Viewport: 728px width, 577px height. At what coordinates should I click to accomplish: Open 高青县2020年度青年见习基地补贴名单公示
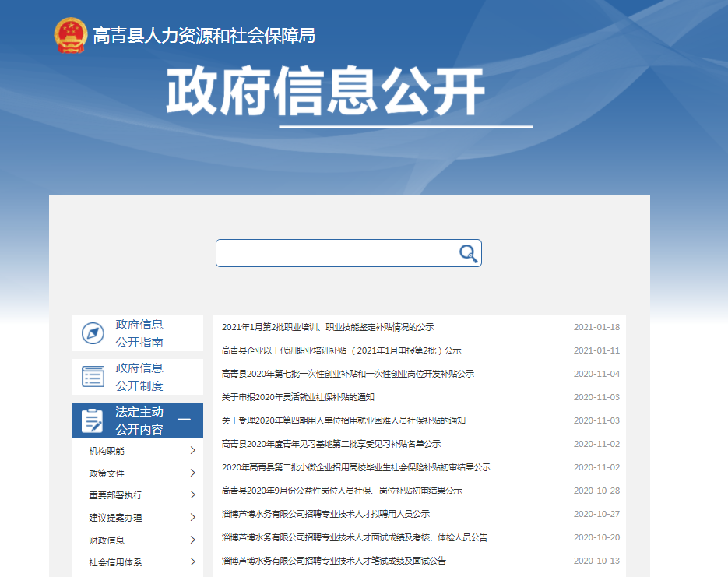coord(331,444)
